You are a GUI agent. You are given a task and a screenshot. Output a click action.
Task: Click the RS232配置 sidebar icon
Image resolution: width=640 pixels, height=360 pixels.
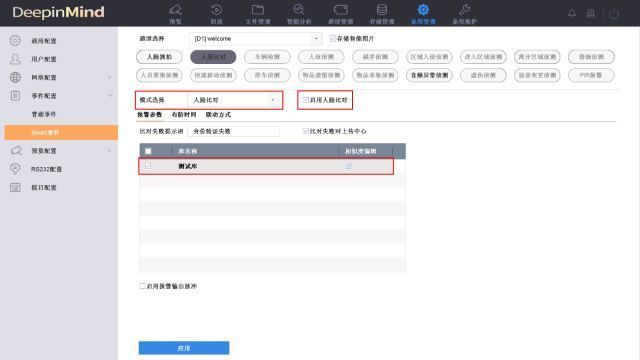tap(15, 169)
